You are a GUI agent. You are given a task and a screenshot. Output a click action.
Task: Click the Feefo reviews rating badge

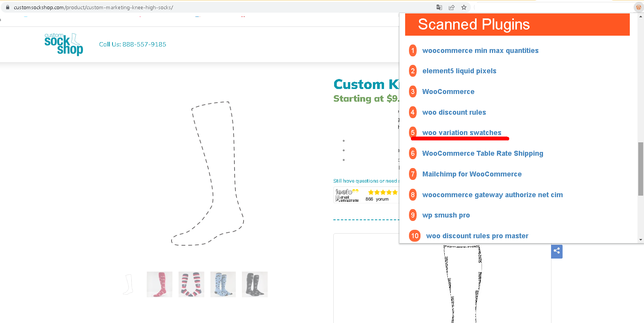pyautogui.click(x=366, y=195)
